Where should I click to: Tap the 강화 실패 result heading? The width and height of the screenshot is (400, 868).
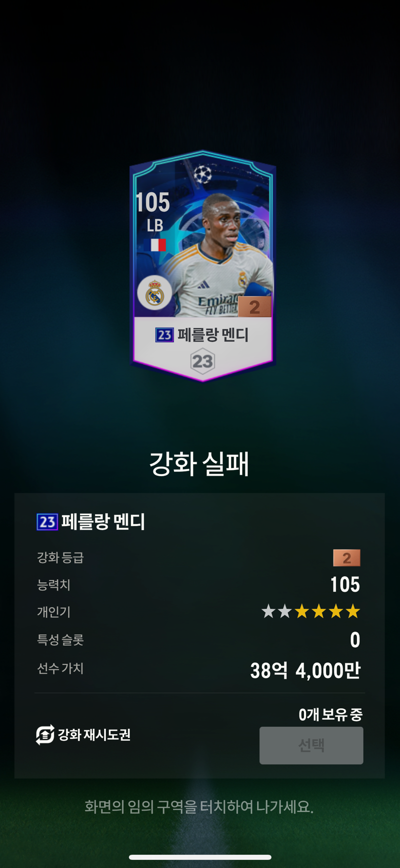pyautogui.click(x=199, y=463)
